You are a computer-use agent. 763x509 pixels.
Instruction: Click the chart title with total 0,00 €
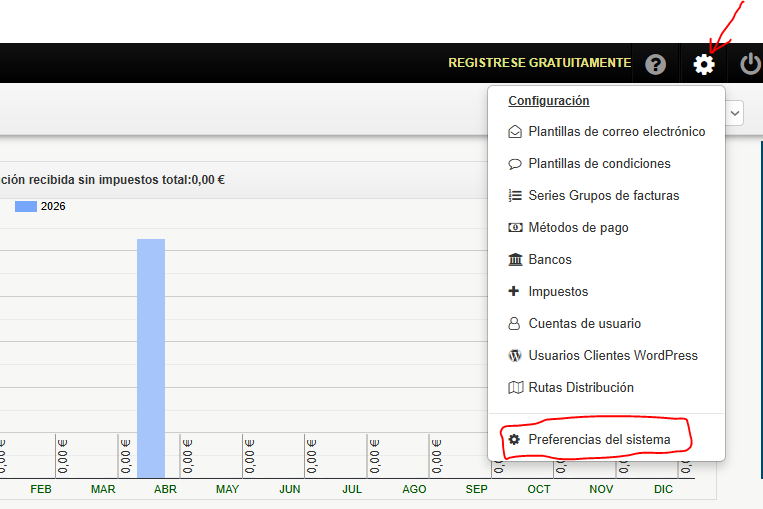[x=112, y=180]
